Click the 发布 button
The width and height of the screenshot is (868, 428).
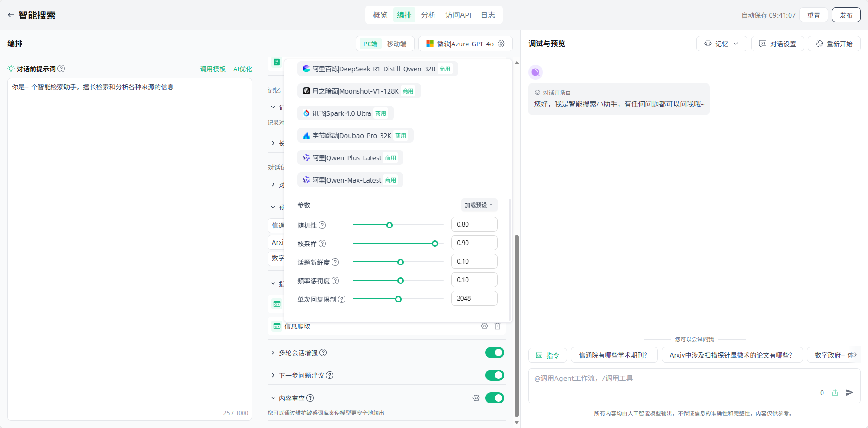coord(846,15)
